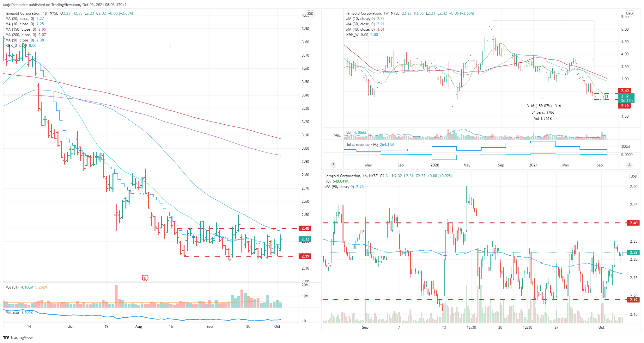644x343 pixels.
Task: Click the earnings 'E' marker on daily chart
Action: click(x=145, y=278)
